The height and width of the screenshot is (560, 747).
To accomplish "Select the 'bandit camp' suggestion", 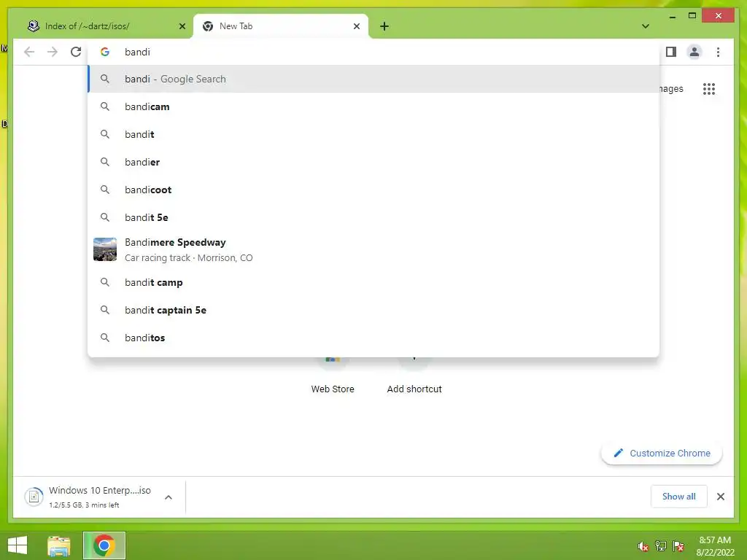I will 374,282.
